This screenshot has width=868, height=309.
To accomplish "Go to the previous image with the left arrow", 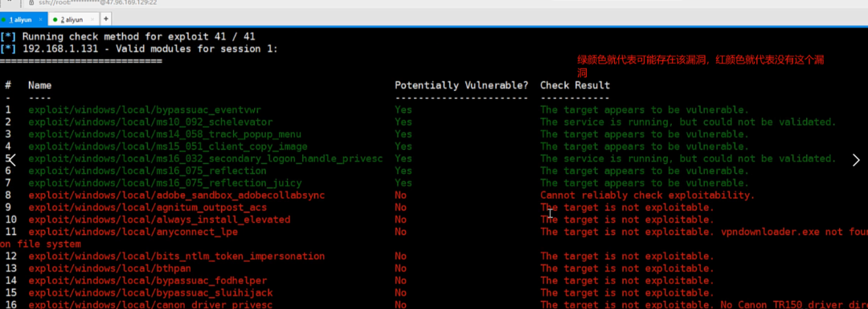I will [12, 160].
